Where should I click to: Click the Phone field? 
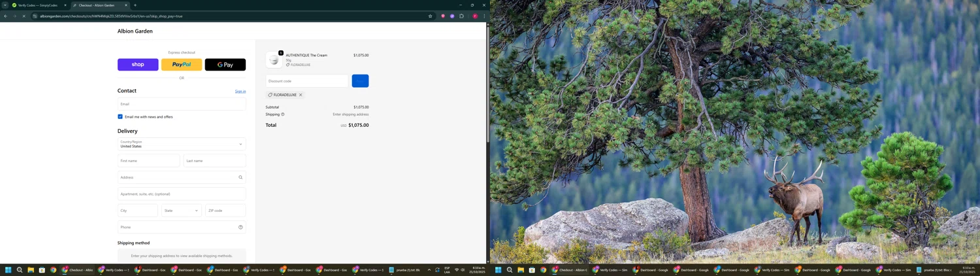coord(182,227)
